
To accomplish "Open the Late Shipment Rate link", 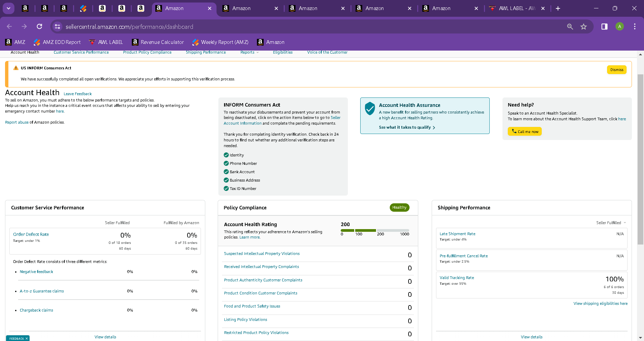I will click(x=458, y=234).
